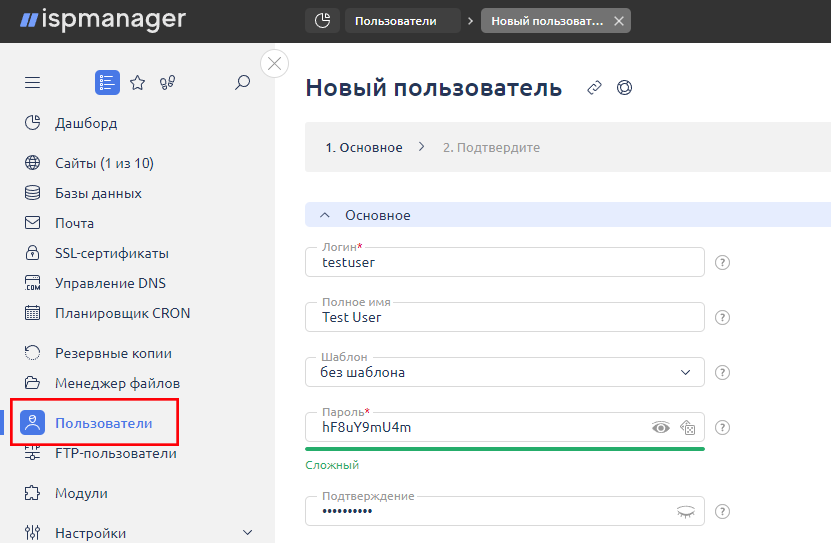Image resolution: width=831 pixels, height=543 pixels.
Task: Select the list view menu icon
Action: [107, 83]
